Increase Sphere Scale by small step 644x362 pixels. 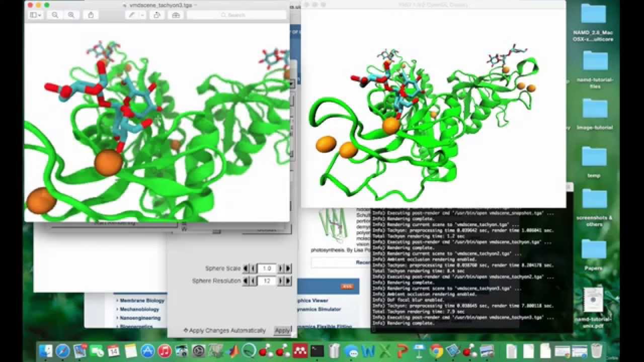(281, 268)
